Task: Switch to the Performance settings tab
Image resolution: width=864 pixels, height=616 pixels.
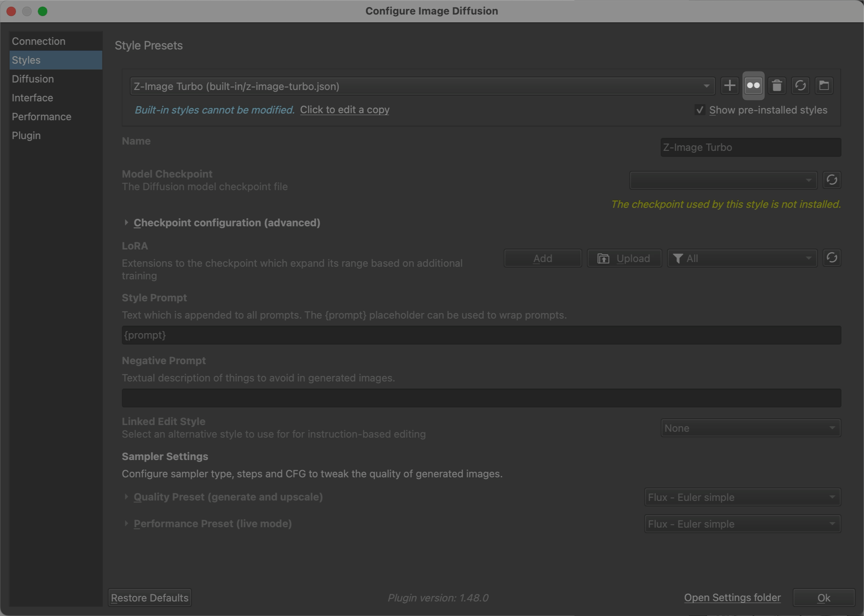Action: (42, 117)
